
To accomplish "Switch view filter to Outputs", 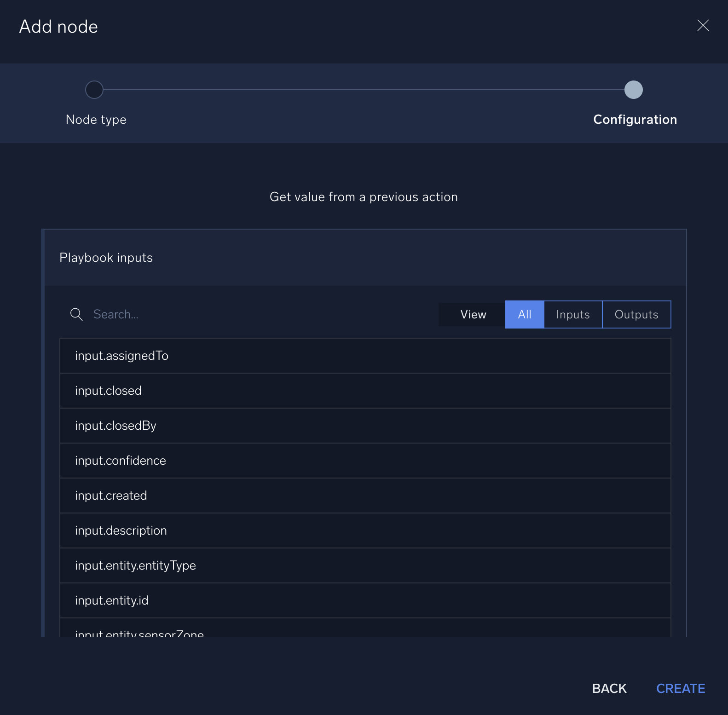I will 636,314.
